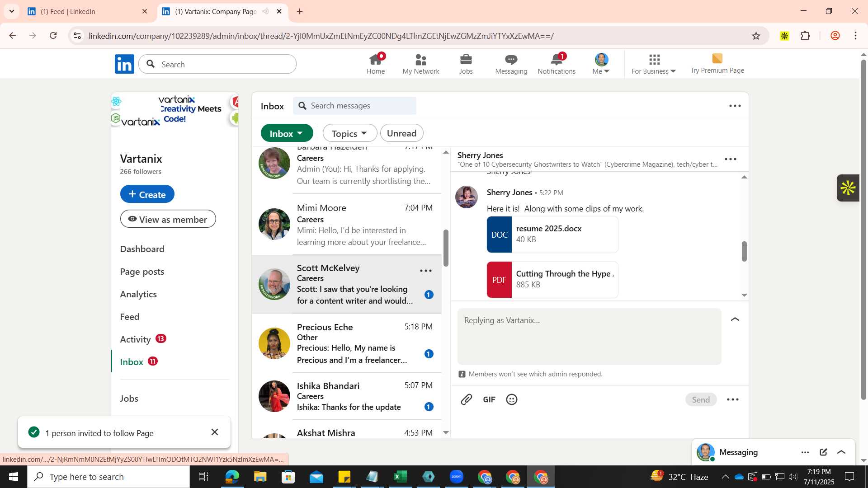The image size is (868, 488).
Task: Click Vartanix 266 followers link
Action: (x=141, y=172)
